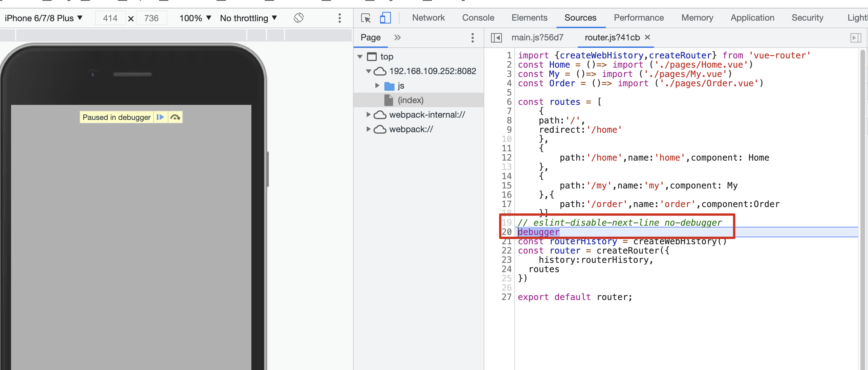Select the (index) file
This screenshot has width=868, height=370.
click(x=410, y=100)
